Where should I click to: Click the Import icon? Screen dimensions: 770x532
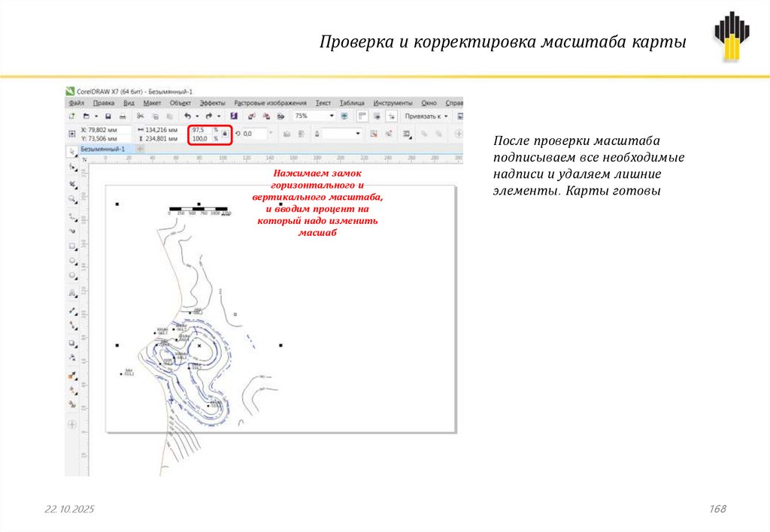click(251, 116)
